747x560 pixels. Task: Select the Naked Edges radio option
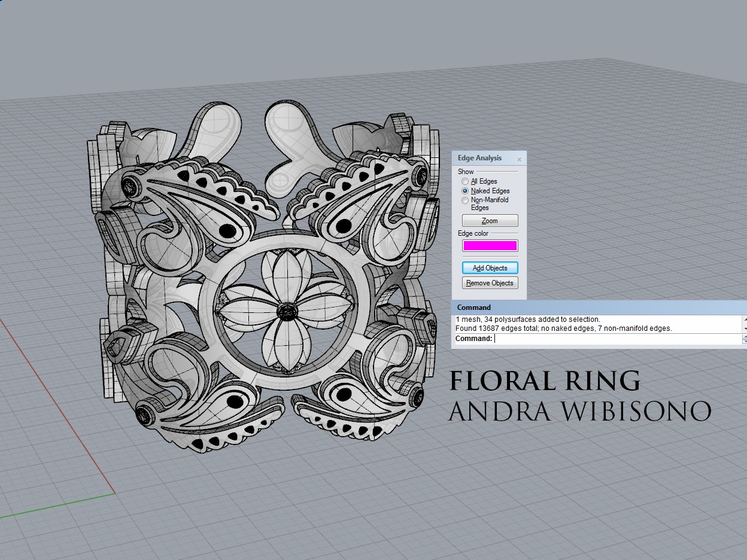[465, 191]
